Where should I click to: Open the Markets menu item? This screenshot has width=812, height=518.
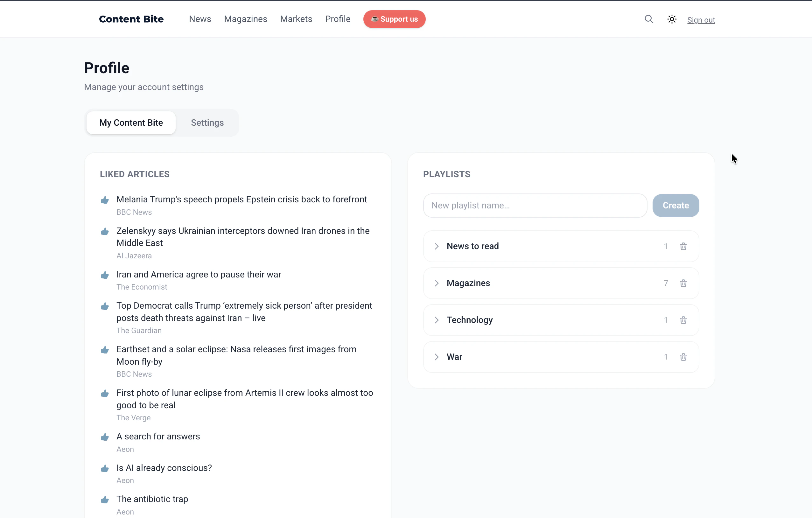pyautogui.click(x=296, y=19)
